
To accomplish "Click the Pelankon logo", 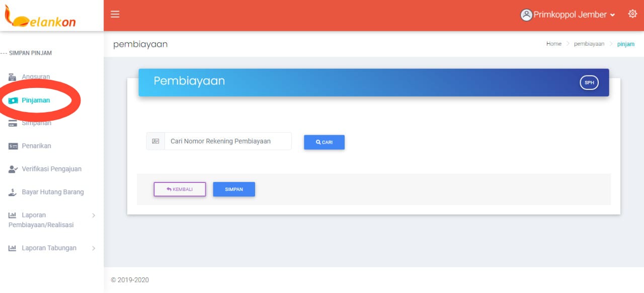I will tap(40, 18).
